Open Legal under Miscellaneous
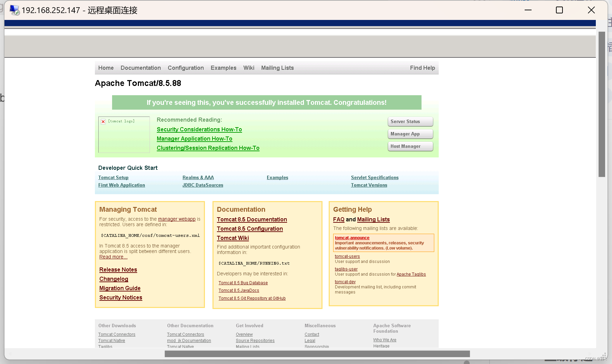 point(310,341)
